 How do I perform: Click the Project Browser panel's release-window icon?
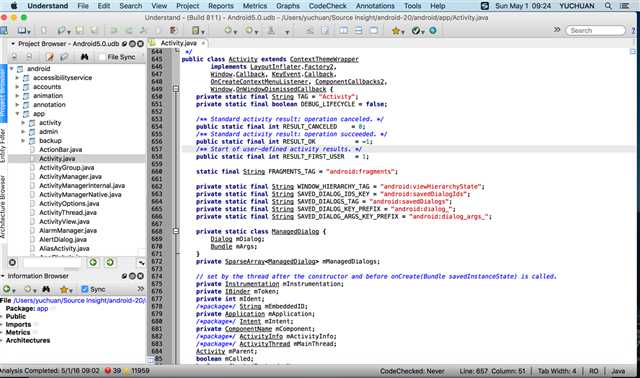124,44
